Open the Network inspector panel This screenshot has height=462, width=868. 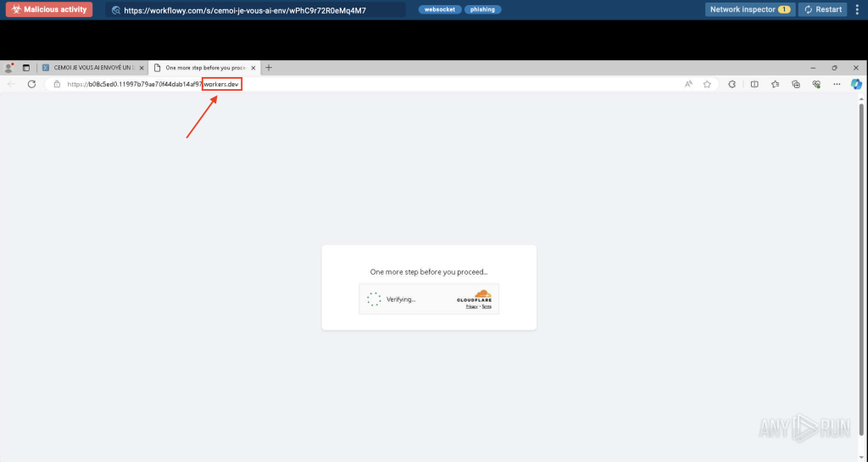coord(749,9)
